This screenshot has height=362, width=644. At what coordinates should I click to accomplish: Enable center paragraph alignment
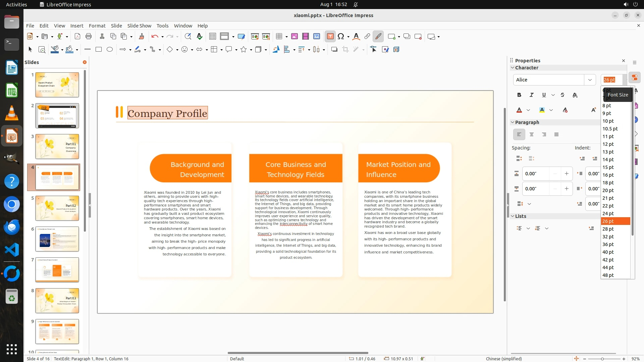[532, 135]
